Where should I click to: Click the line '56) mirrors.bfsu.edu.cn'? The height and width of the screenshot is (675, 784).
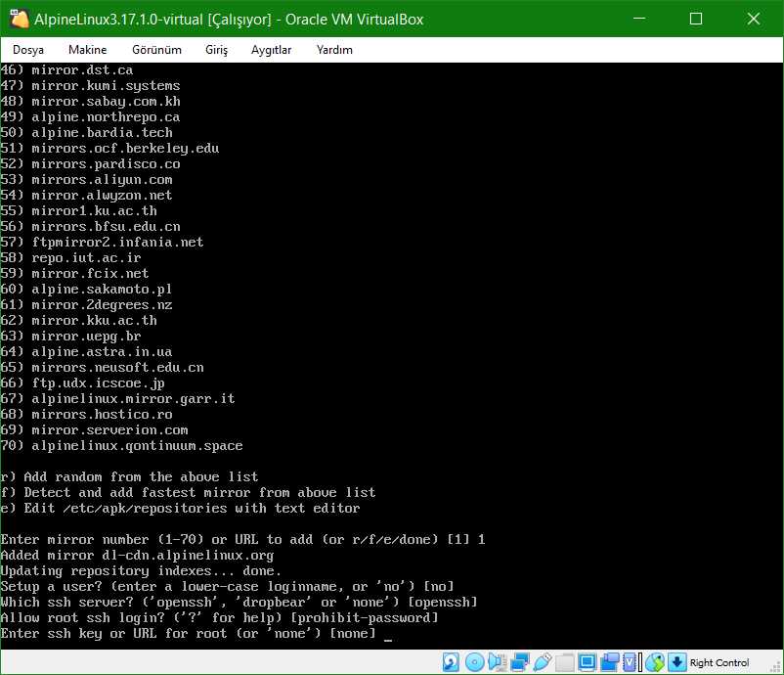[x=90, y=226]
